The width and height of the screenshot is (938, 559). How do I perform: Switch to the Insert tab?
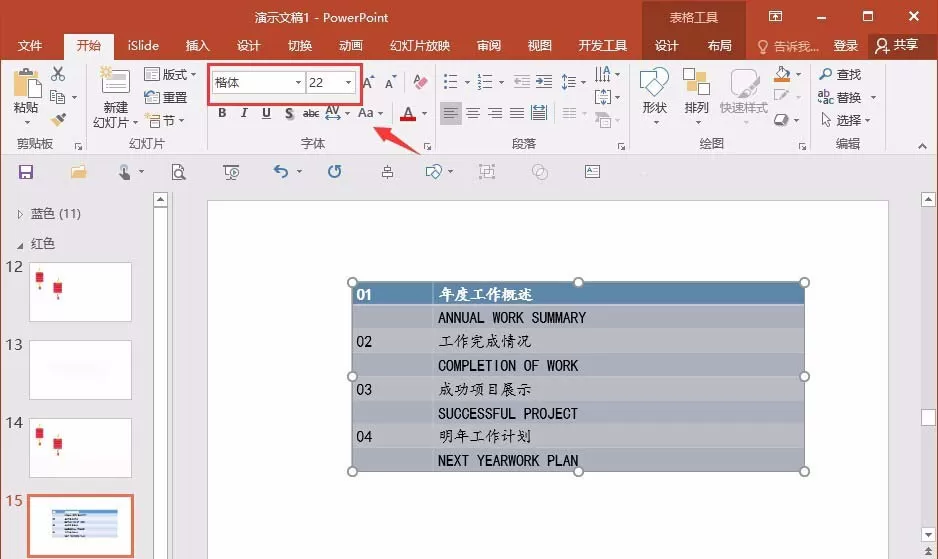[197, 45]
